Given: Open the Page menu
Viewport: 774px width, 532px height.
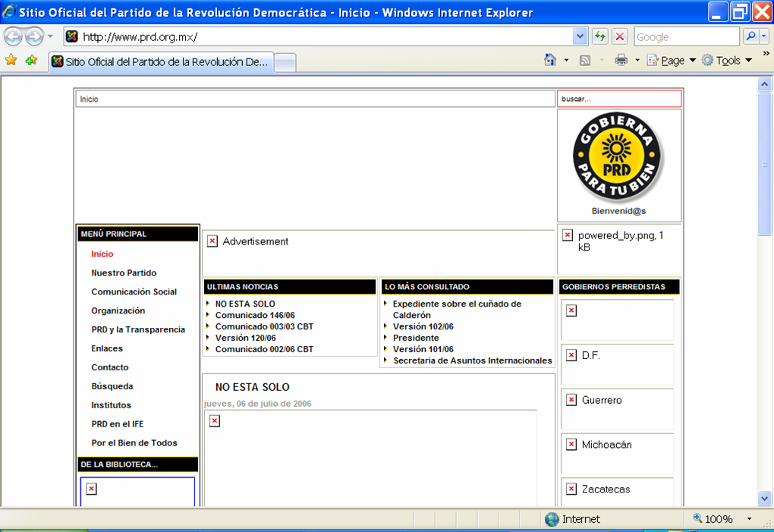Looking at the screenshot, I should 672,60.
